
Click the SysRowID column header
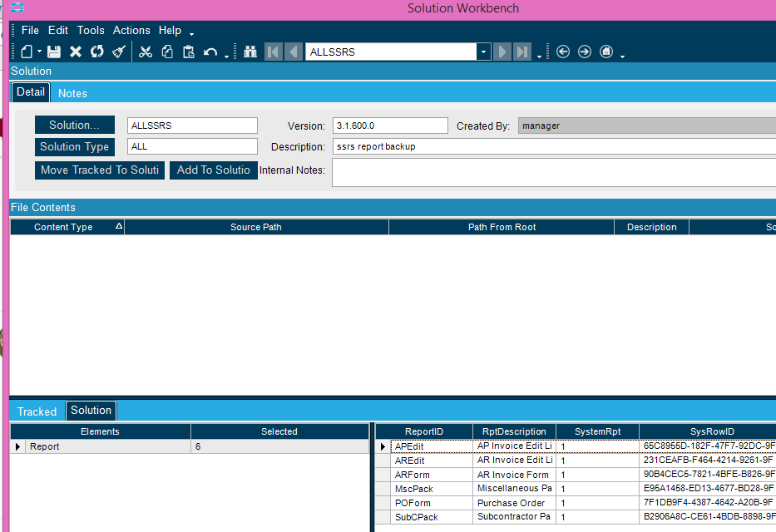click(x=708, y=431)
